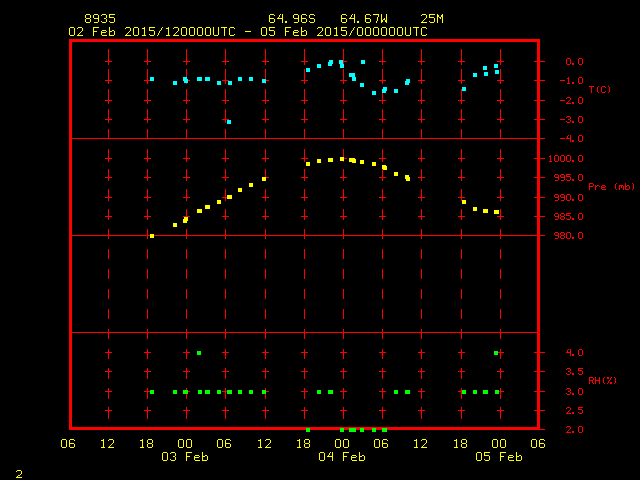Click the 25M elevation label
Screen dimensions: 640x480
pos(431,19)
